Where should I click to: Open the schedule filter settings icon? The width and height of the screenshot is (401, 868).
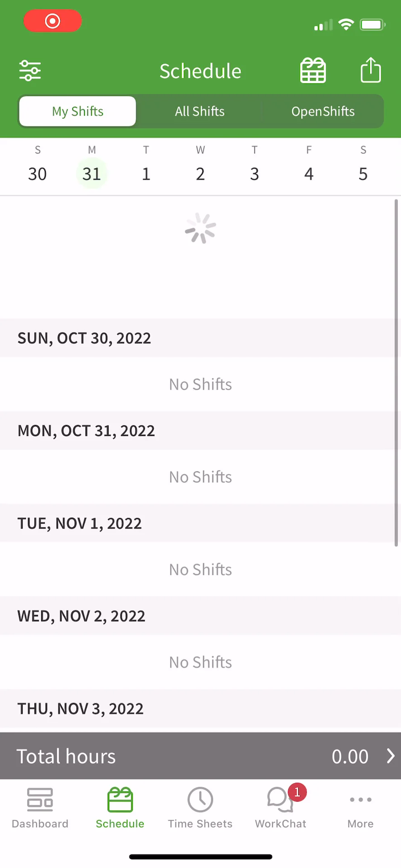tap(30, 71)
